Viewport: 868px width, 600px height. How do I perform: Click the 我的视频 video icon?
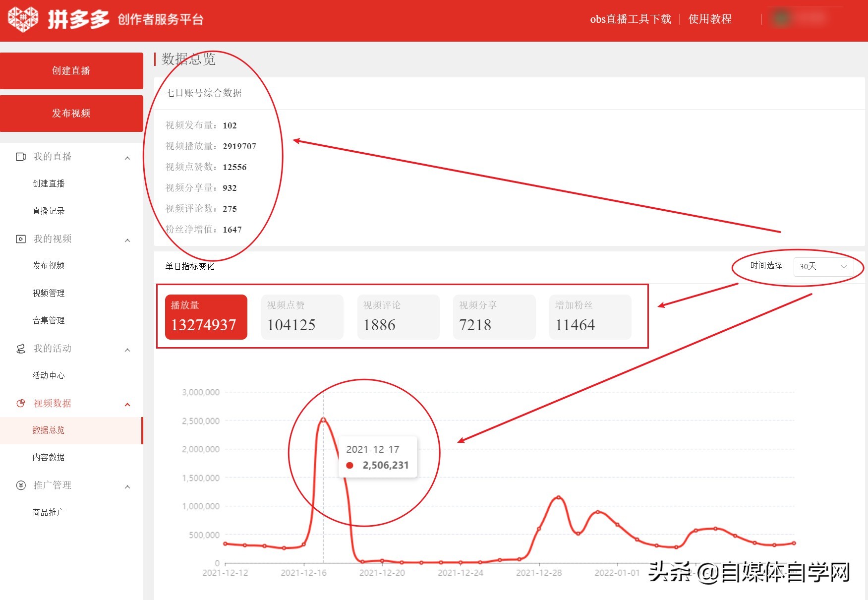click(x=20, y=239)
